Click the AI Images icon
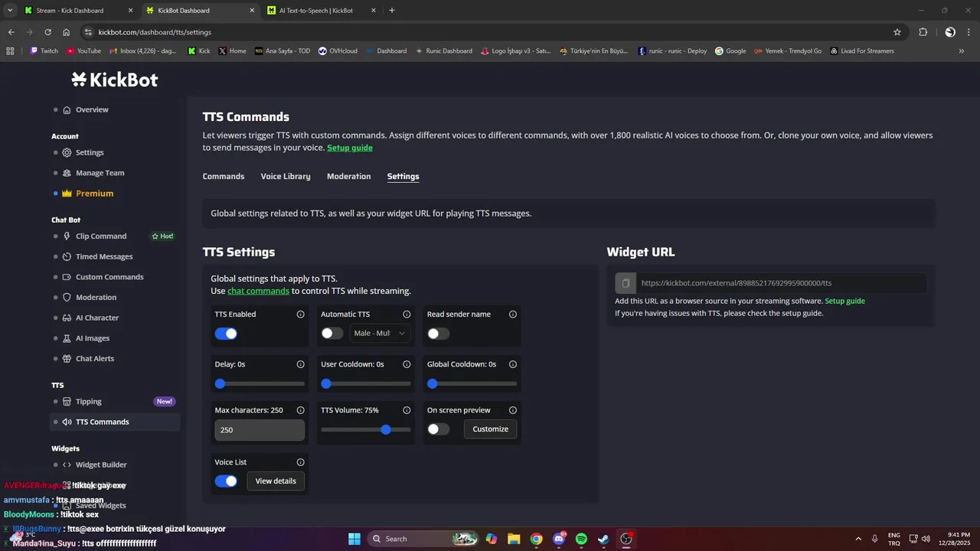The image size is (980, 551). pyautogui.click(x=67, y=338)
